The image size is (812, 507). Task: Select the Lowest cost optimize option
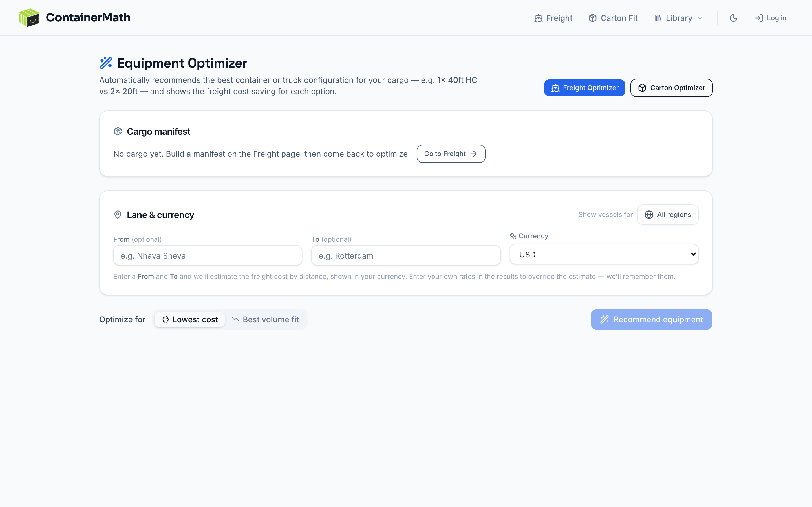pos(189,319)
